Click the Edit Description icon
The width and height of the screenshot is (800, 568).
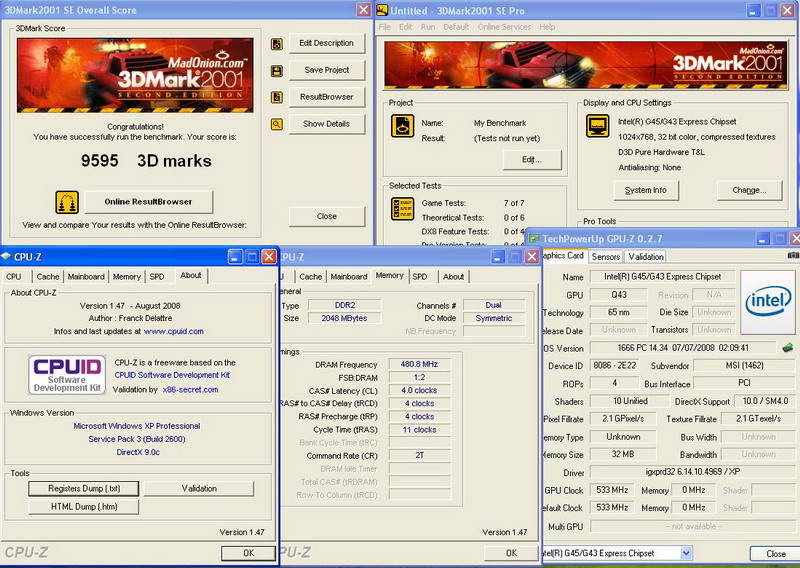[277, 44]
